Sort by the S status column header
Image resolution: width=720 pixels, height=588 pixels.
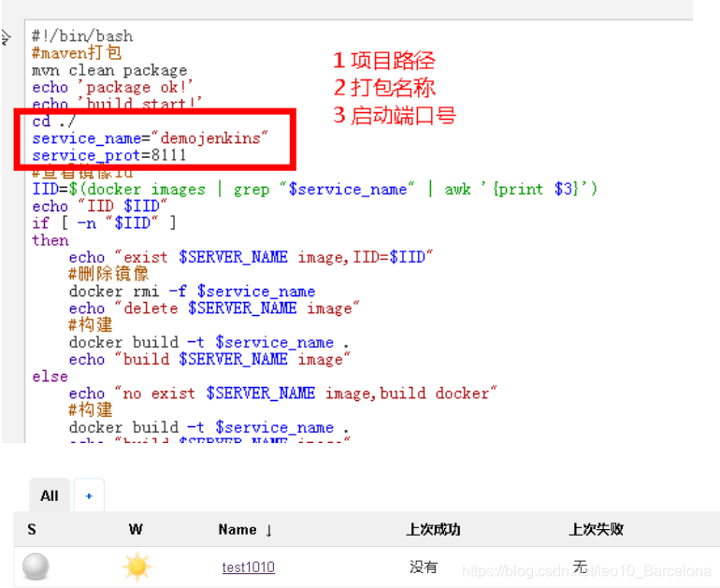(x=32, y=529)
